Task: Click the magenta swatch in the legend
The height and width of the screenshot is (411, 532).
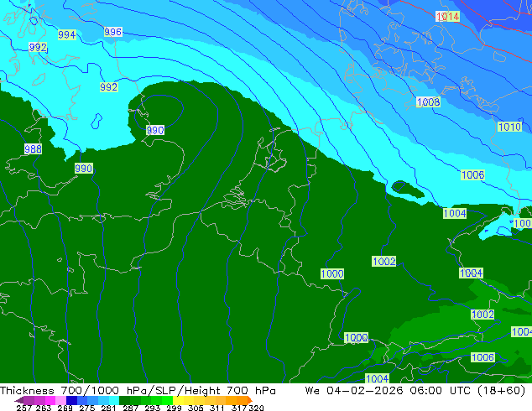Action: tap(50, 400)
